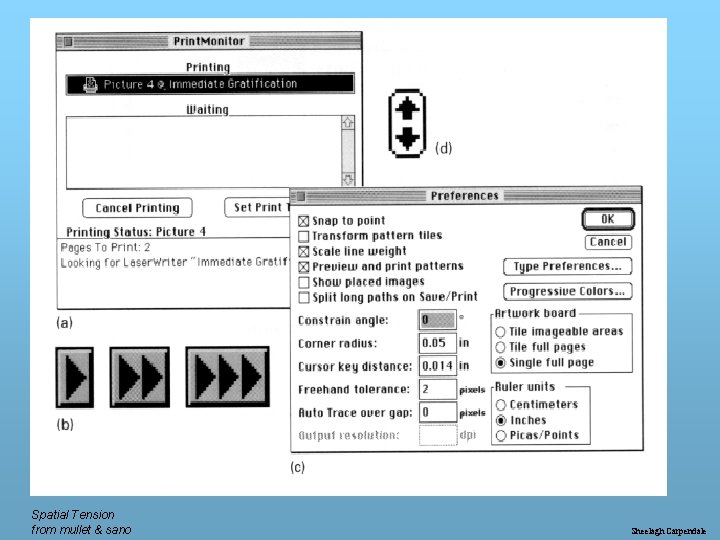Viewport: 720px width, 540px height.
Task: Click the Constrain angle field
Action: tap(438, 320)
